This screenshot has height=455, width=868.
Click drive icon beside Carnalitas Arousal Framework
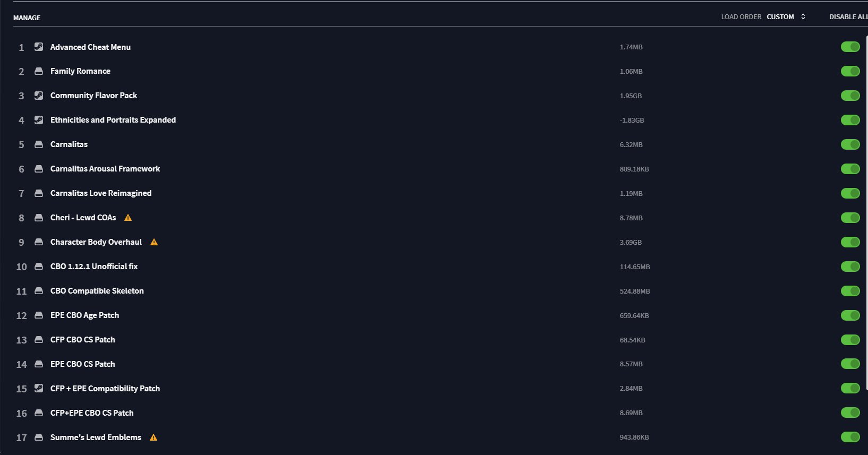click(x=39, y=169)
